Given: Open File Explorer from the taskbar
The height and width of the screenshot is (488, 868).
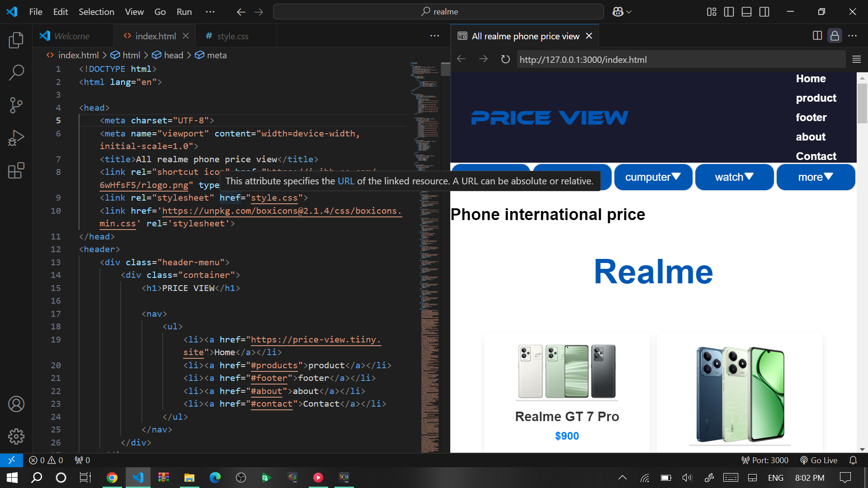Looking at the screenshot, I should coord(189,478).
